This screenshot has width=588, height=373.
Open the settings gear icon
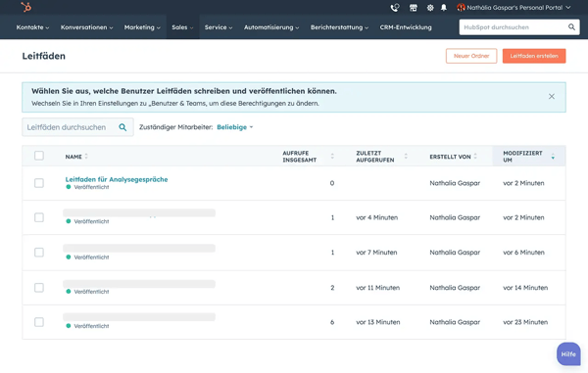point(430,8)
